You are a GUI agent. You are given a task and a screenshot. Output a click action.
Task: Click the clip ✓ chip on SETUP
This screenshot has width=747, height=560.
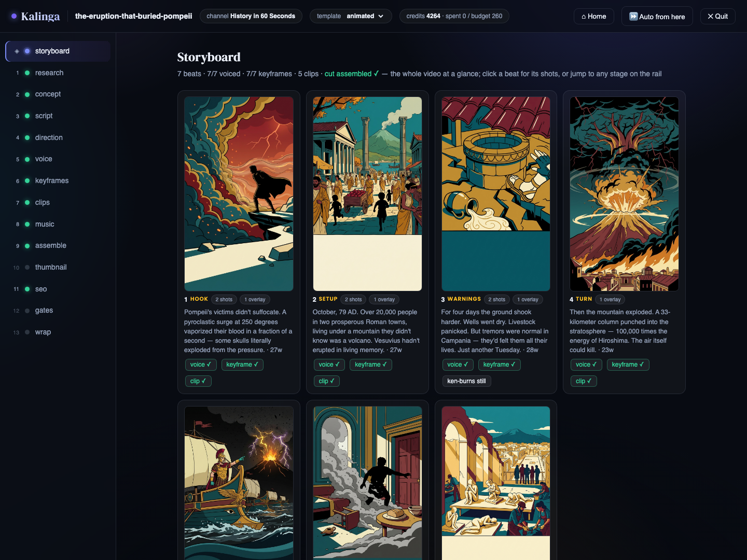click(327, 381)
